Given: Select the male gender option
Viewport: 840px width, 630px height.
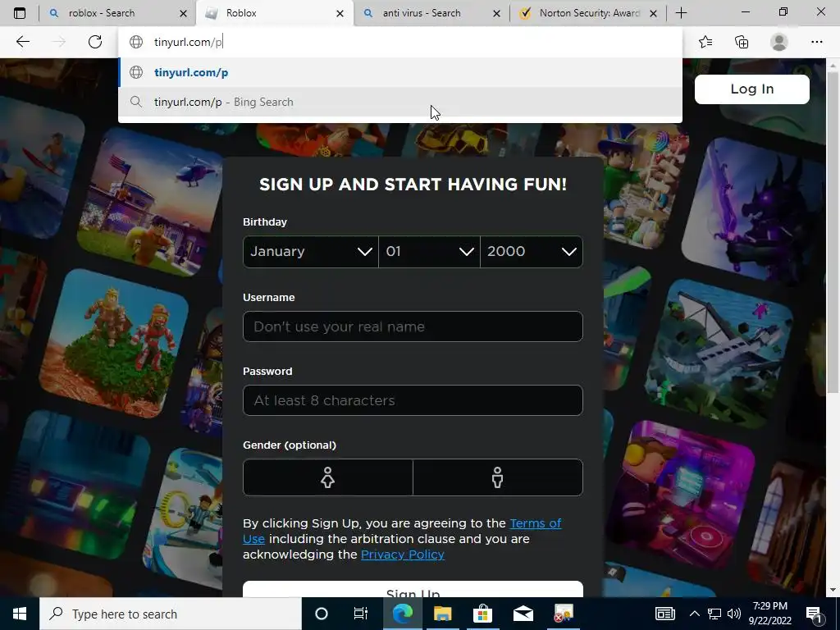Looking at the screenshot, I should point(498,477).
